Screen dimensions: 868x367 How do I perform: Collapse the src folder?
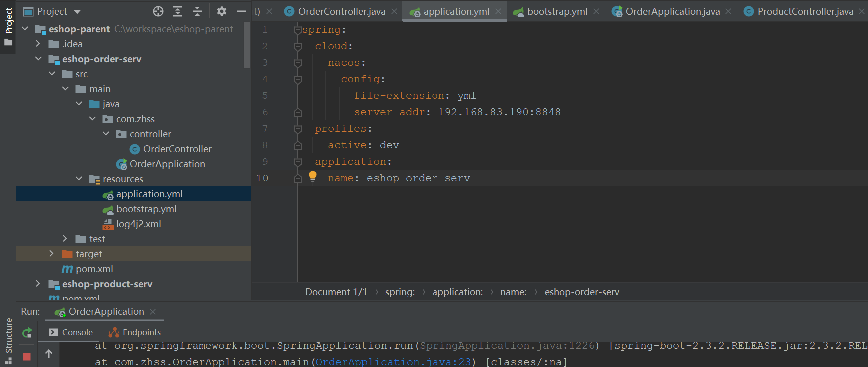[52, 74]
